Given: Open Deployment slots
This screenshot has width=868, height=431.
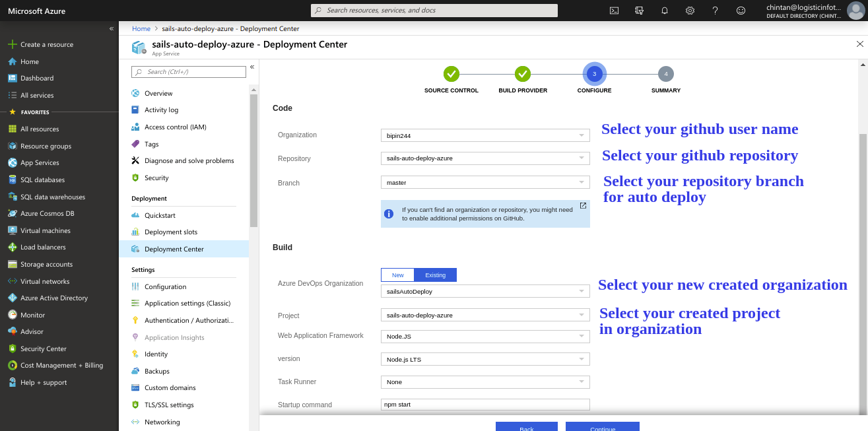Looking at the screenshot, I should (171, 232).
